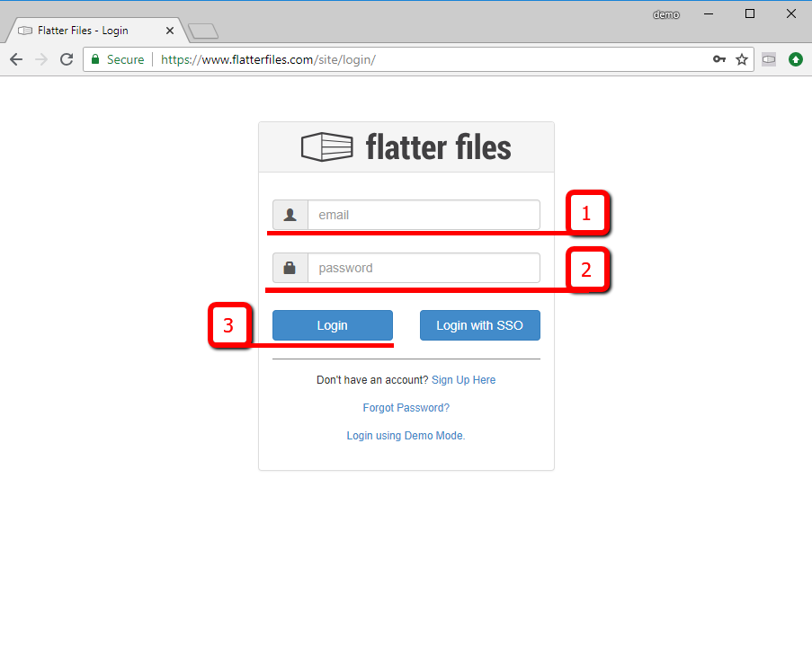The image size is (812, 647).
Task: Click the flatter files logo
Action: coord(406,147)
